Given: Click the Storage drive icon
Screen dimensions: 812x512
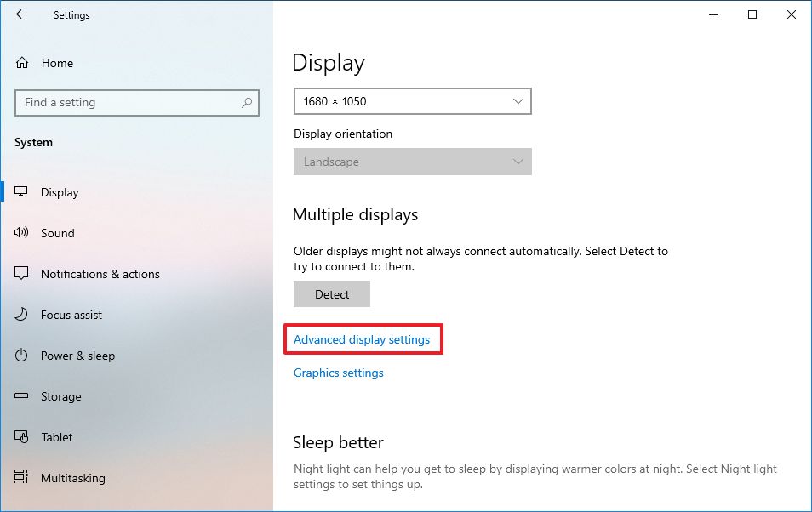Looking at the screenshot, I should tap(22, 396).
